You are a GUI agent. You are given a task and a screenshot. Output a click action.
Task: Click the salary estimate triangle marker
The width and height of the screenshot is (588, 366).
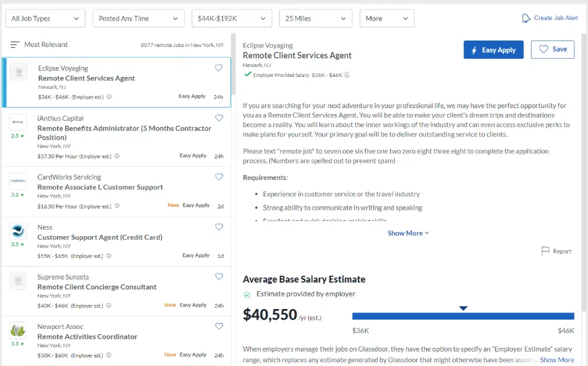[x=463, y=308]
